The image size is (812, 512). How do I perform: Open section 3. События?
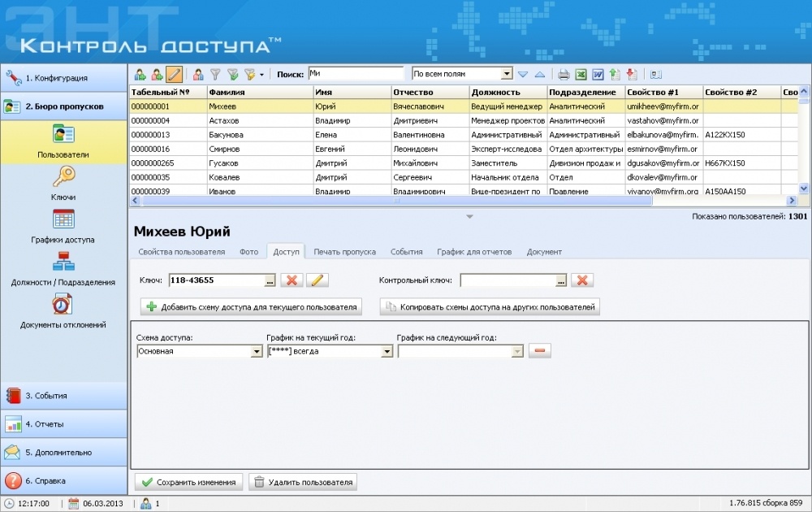[63, 396]
